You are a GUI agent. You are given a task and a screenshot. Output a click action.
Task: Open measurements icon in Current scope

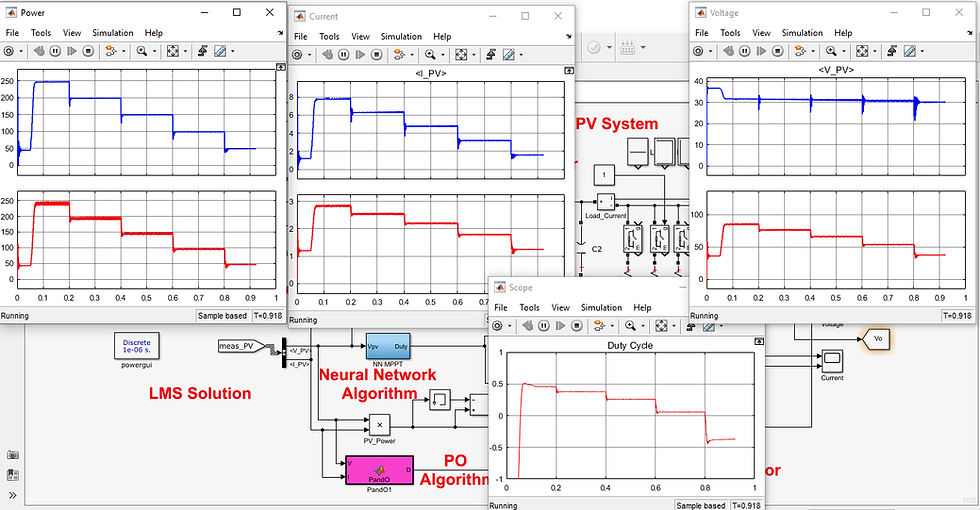[x=508, y=55]
